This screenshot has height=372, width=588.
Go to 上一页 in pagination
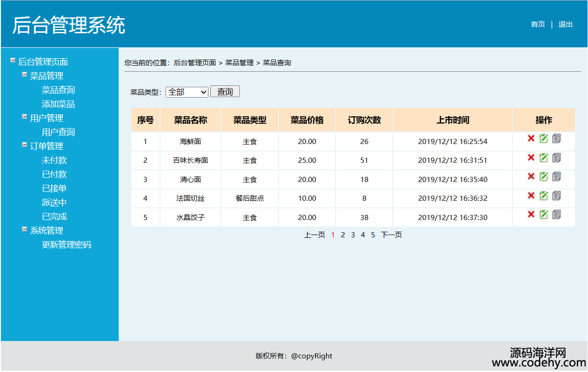click(x=314, y=235)
